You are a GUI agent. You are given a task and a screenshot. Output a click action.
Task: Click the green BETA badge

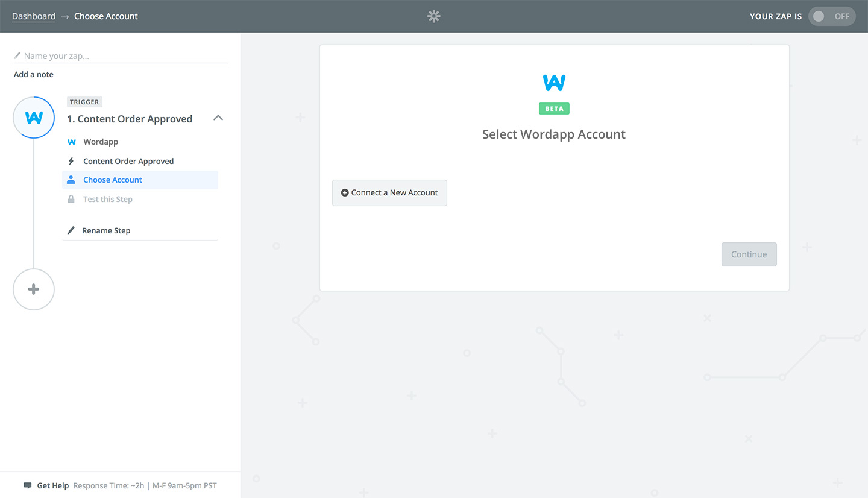pos(554,109)
